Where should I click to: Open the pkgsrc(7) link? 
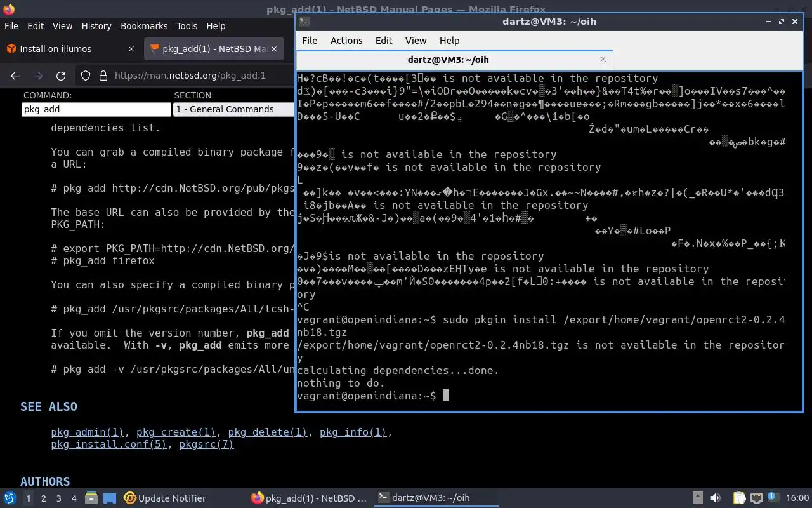pos(207,444)
